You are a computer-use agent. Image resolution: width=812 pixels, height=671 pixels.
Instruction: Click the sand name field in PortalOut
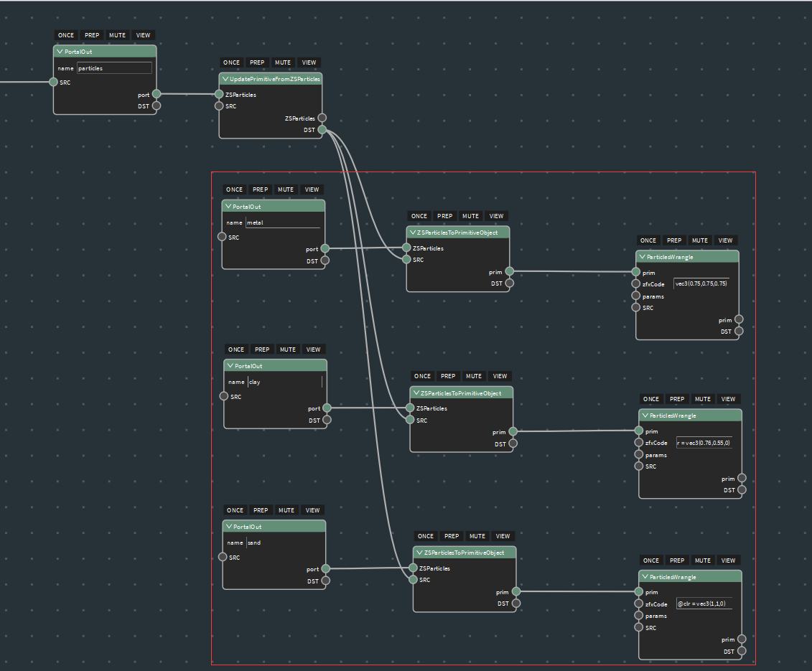click(284, 543)
